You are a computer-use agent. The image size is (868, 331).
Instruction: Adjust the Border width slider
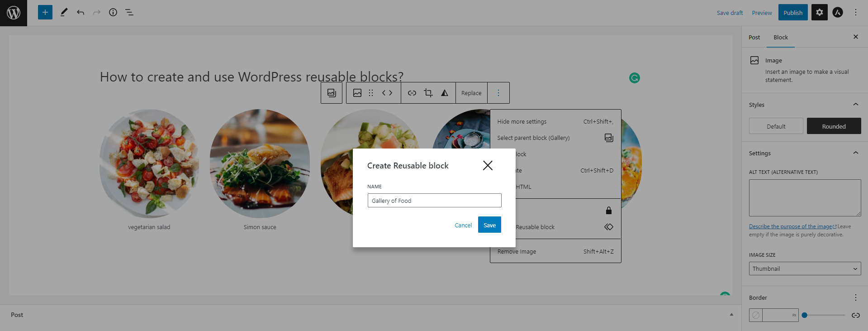823,315
